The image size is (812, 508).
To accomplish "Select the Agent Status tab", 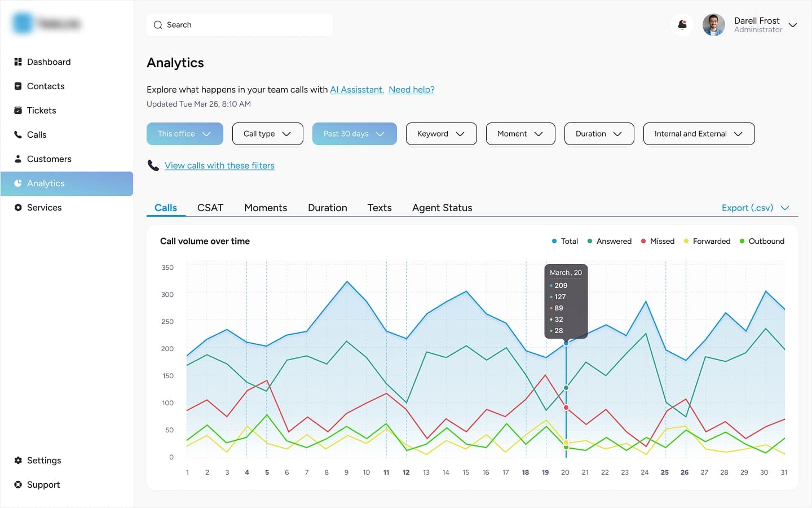I will tap(442, 208).
